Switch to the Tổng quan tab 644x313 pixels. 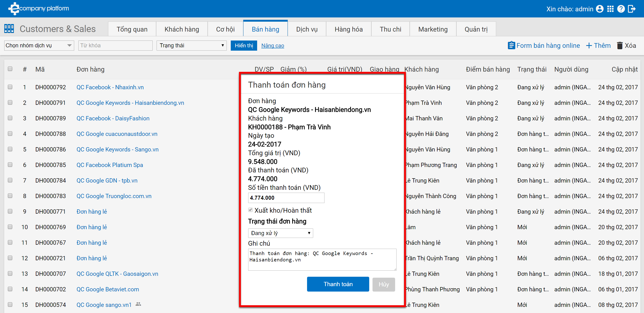(132, 29)
